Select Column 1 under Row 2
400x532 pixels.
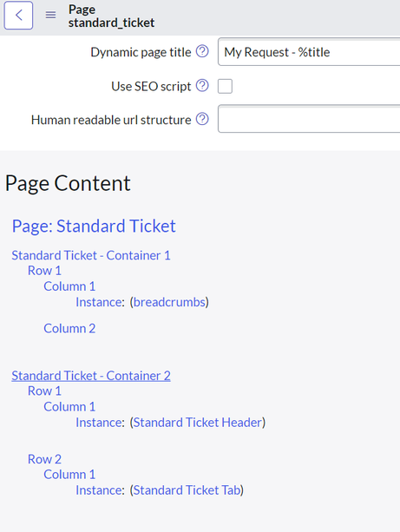69,475
